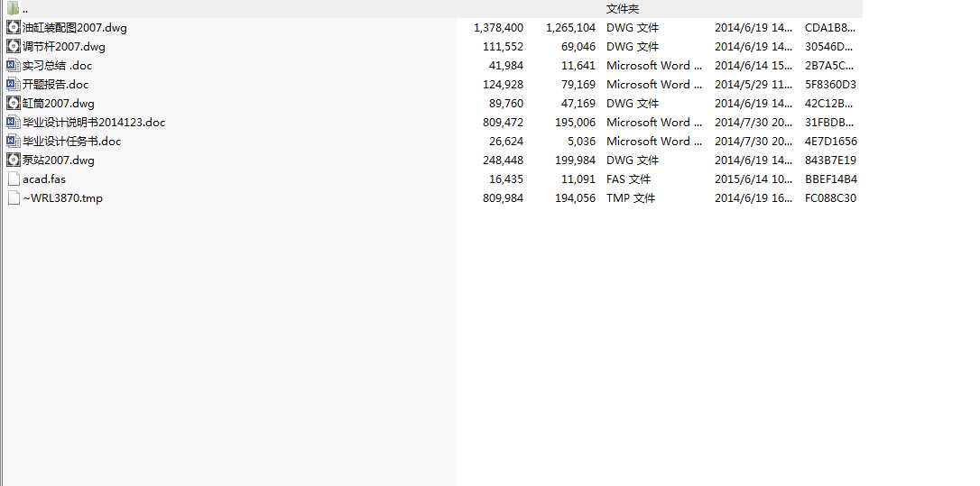Select the file name 开题报告.doc
Image resolution: width=980 pixels, height=486 pixels.
click(x=55, y=85)
